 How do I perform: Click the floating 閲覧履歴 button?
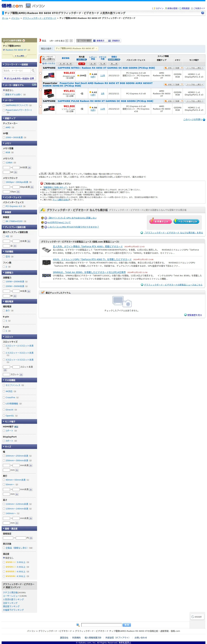(197, 617)
